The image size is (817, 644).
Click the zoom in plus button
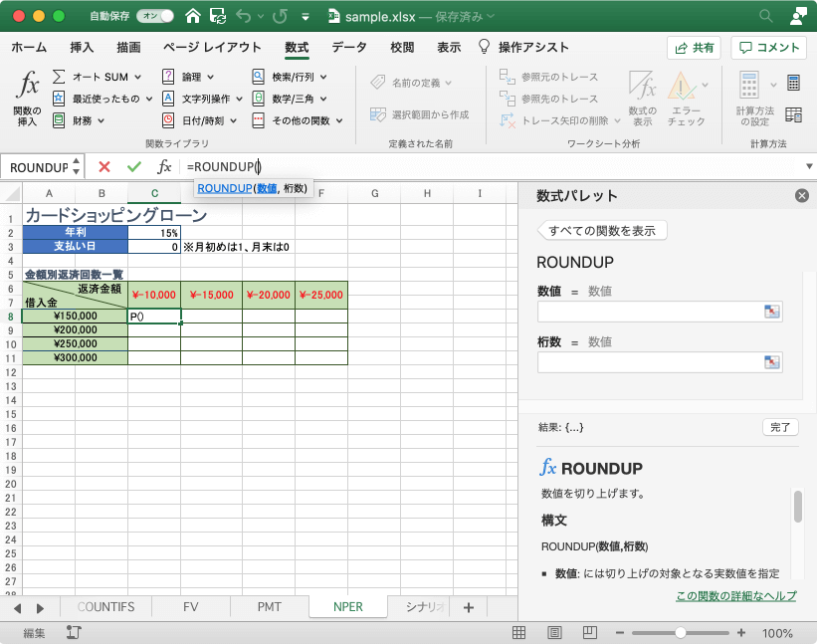point(741,633)
